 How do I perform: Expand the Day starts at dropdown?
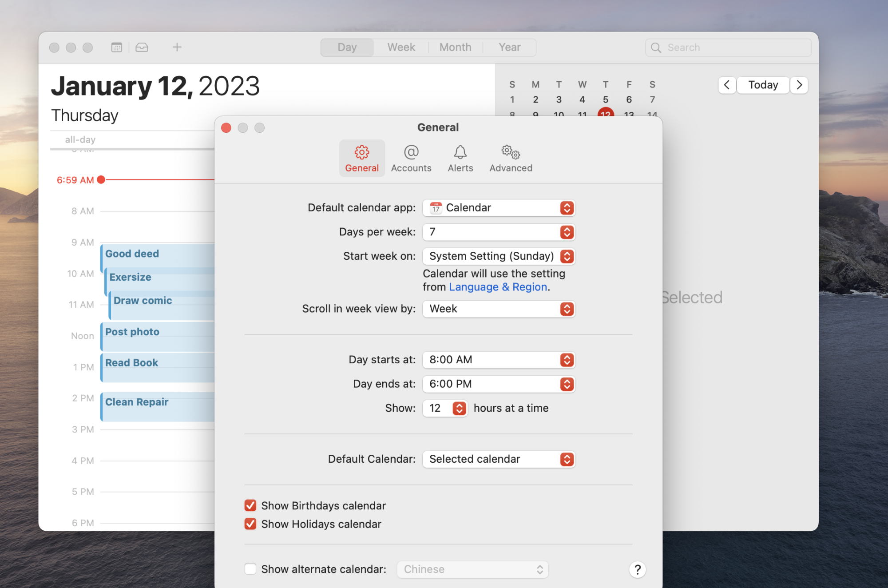tap(499, 360)
